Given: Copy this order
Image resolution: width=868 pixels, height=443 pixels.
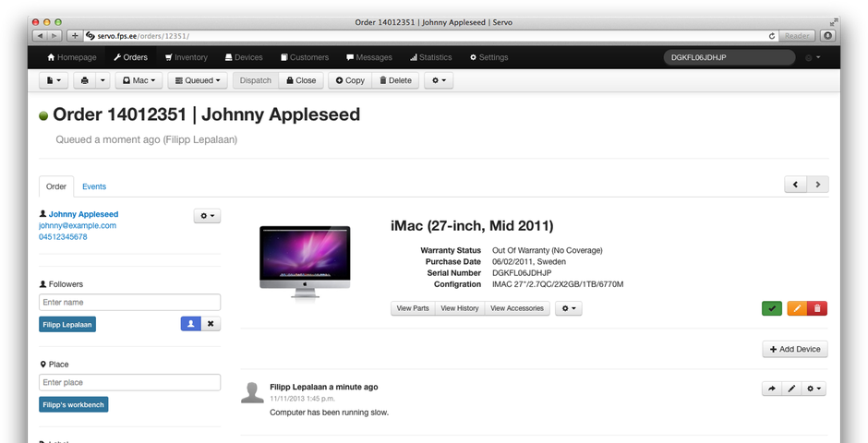Looking at the screenshot, I should (350, 80).
